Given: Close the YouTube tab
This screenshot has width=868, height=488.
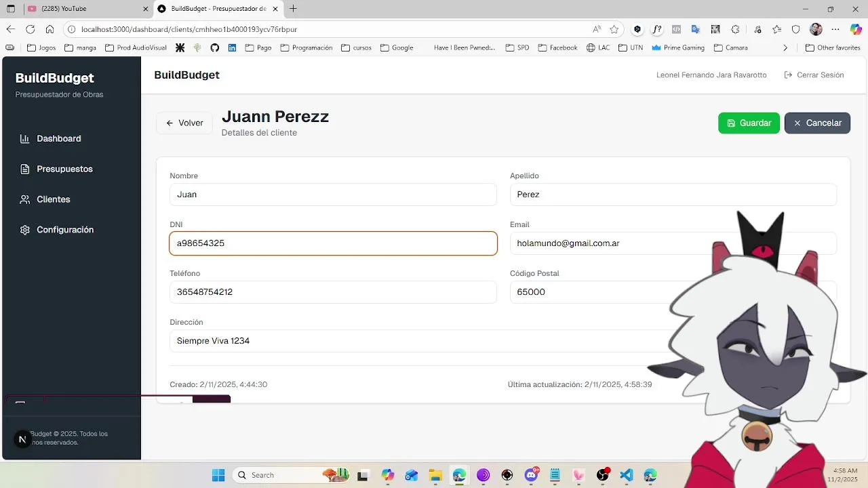Looking at the screenshot, I should [145, 9].
